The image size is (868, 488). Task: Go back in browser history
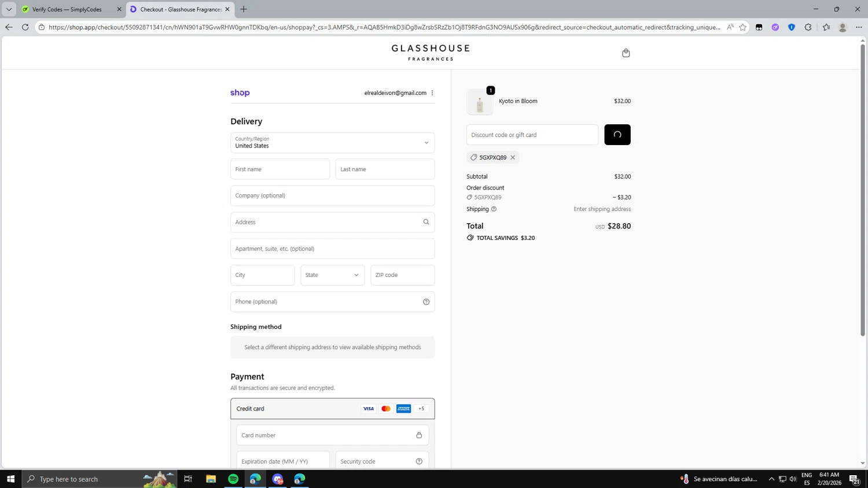pos(9,27)
